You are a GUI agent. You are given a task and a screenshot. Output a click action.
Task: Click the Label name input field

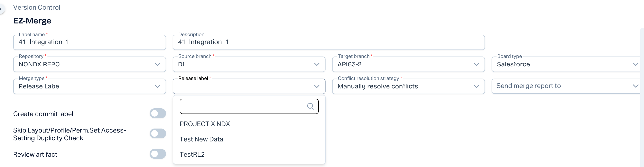pyautogui.click(x=89, y=42)
